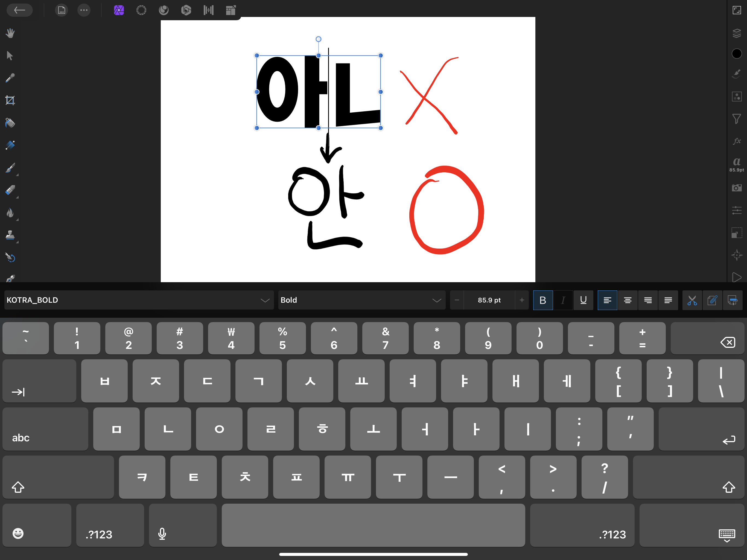Select the Erase Brush tool
The height and width of the screenshot is (560, 747).
pyautogui.click(x=10, y=190)
